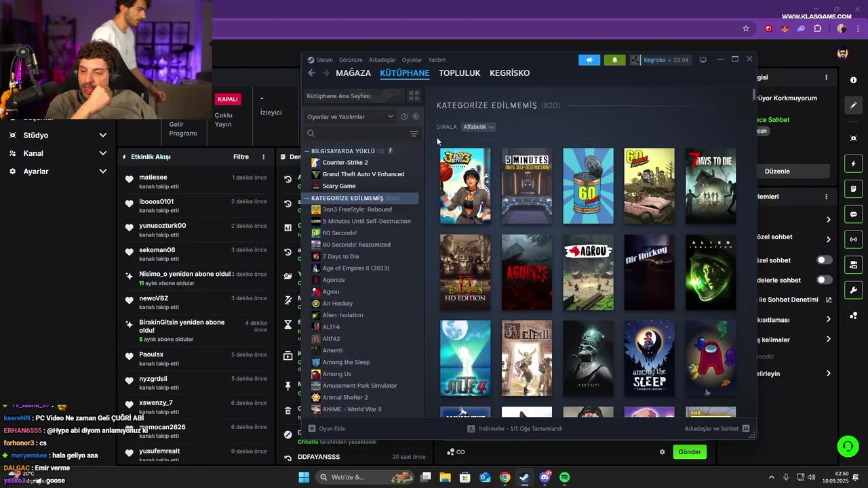Select Scary Game in library list
This screenshot has height=488, width=868.
(x=339, y=186)
